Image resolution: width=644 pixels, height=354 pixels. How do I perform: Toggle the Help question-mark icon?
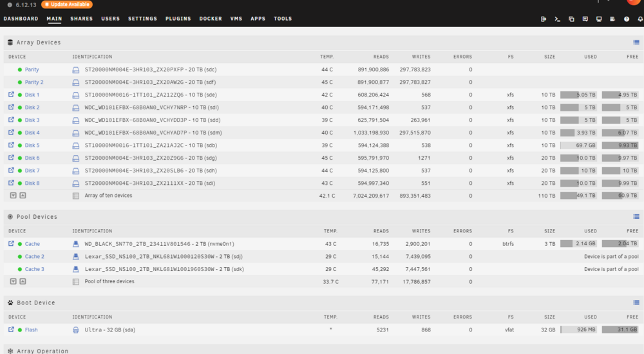point(627,19)
